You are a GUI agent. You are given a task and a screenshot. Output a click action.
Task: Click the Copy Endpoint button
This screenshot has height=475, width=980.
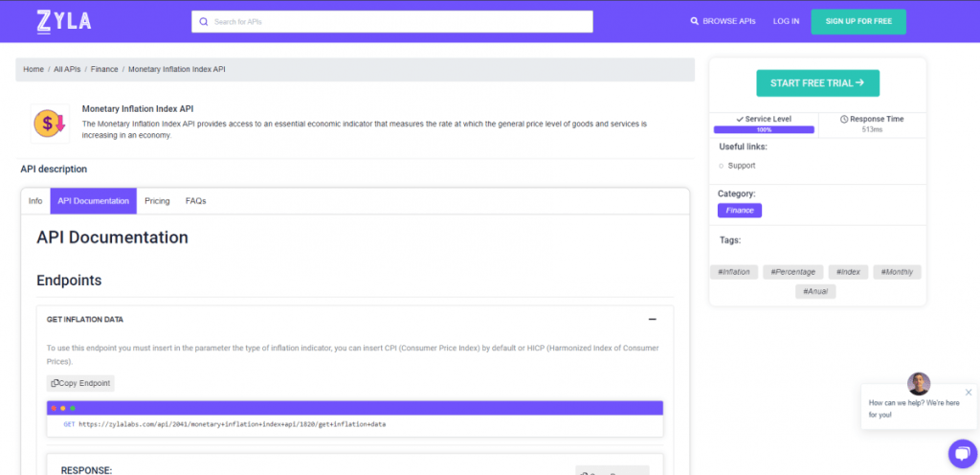(x=80, y=383)
